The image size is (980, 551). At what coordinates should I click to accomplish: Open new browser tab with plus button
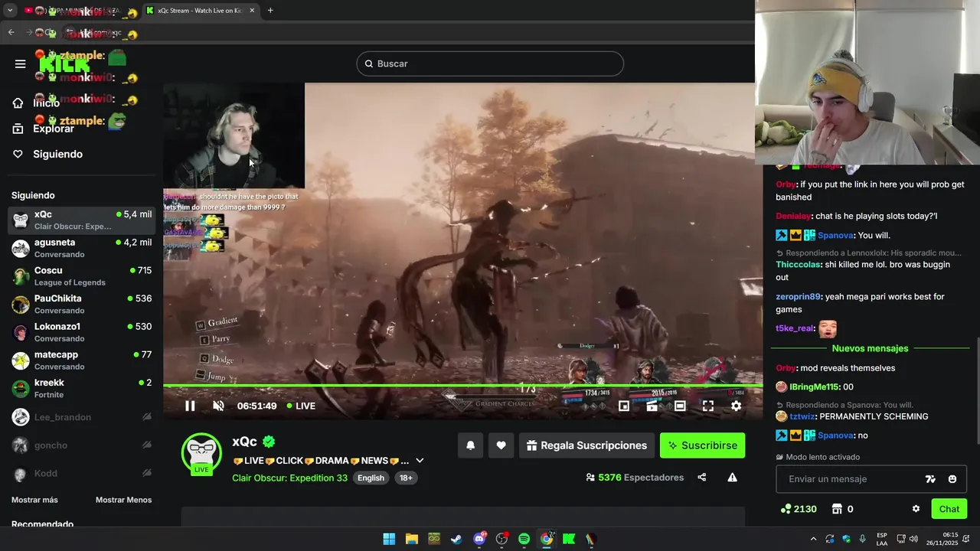click(270, 10)
